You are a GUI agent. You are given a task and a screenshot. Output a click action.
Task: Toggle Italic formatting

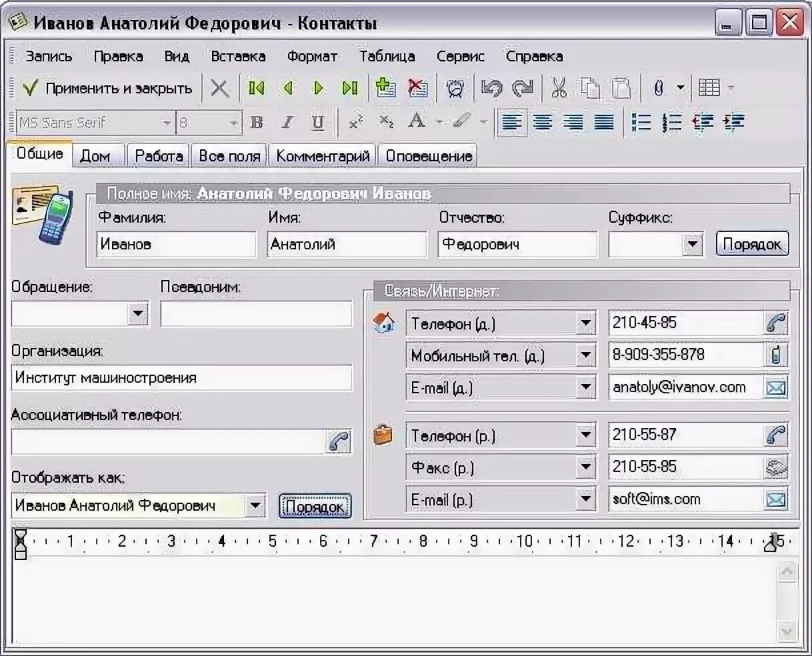point(287,122)
